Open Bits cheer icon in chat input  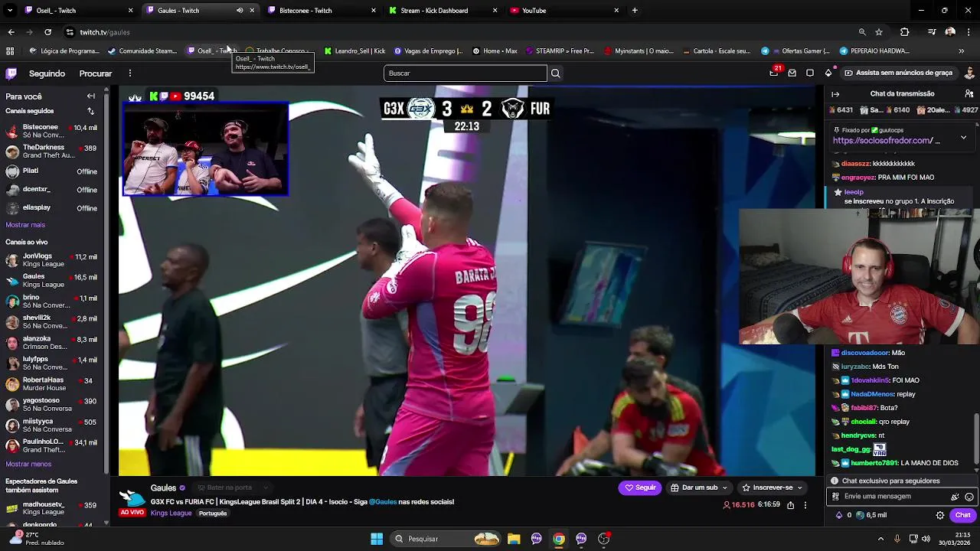[x=955, y=497]
